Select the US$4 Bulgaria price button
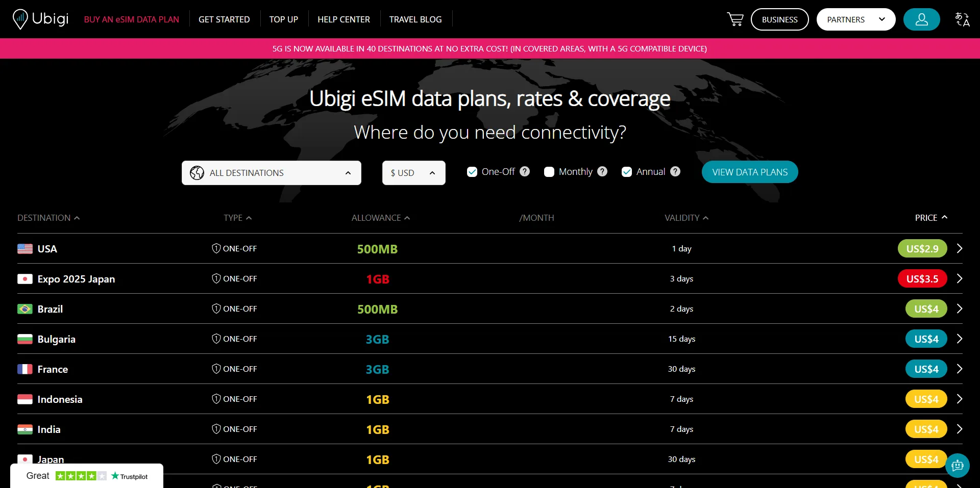The width and height of the screenshot is (980, 488). click(x=926, y=339)
